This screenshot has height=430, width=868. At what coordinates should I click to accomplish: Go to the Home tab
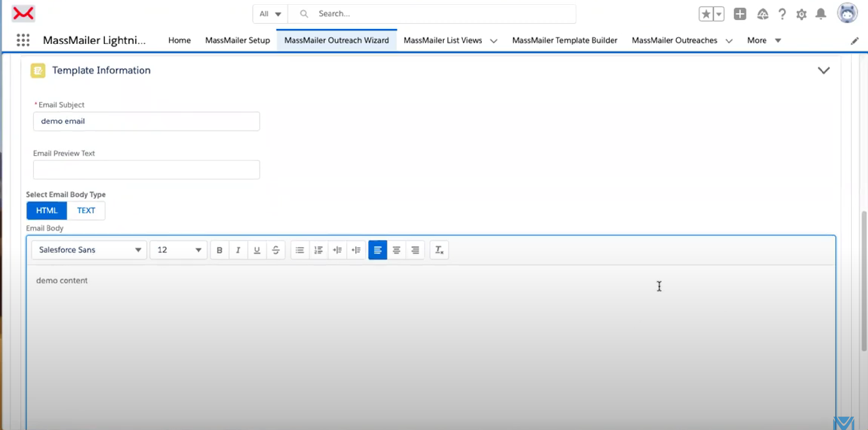179,40
